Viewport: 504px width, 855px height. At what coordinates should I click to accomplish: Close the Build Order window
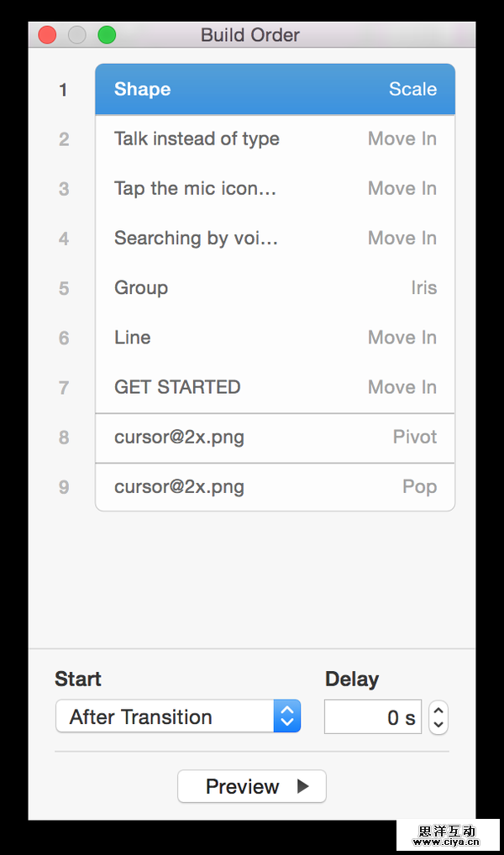[x=47, y=35]
